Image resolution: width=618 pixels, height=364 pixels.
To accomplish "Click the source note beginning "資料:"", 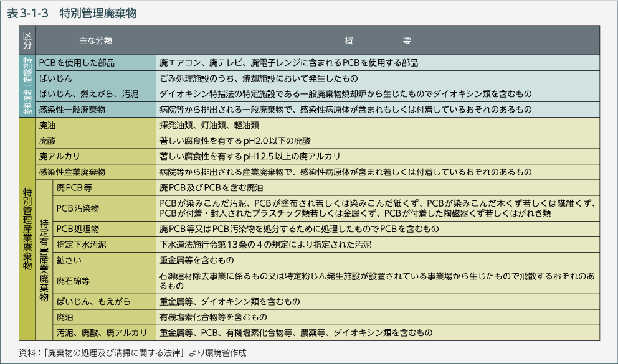I will [x=133, y=353].
